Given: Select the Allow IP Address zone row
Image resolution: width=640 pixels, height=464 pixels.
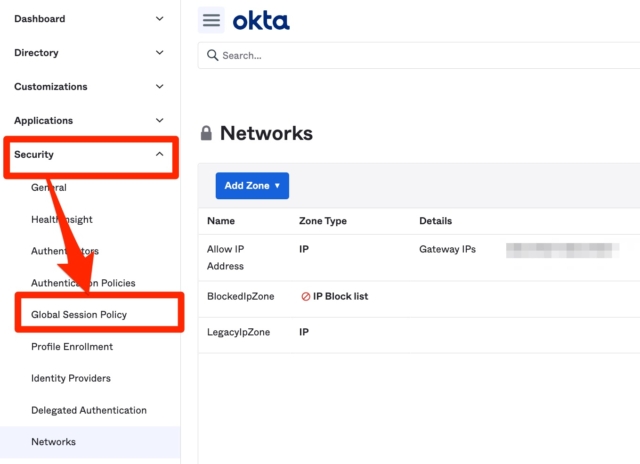Looking at the screenshot, I should [x=419, y=258].
